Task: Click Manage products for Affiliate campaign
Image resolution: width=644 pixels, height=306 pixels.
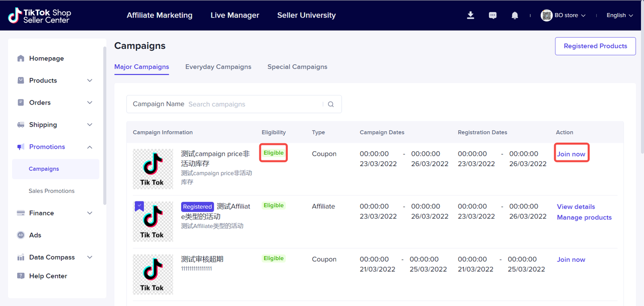Action: pyautogui.click(x=584, y=218)
